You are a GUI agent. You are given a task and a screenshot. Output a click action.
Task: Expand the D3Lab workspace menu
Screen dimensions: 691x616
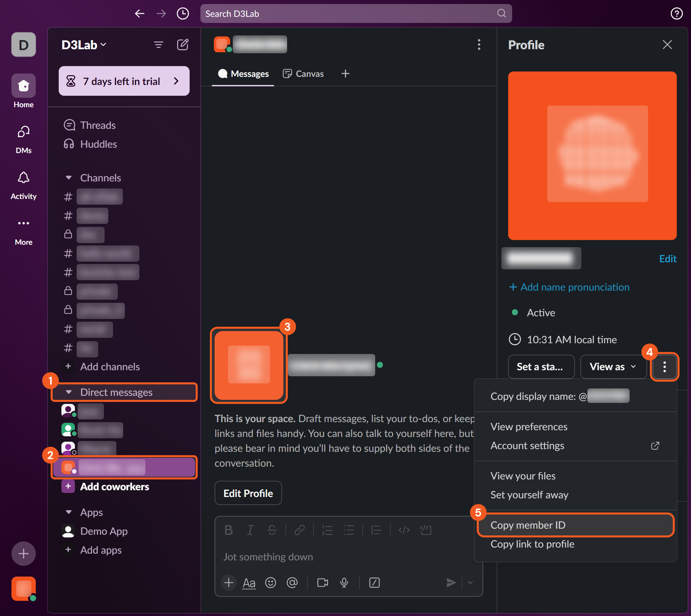[84, 45]
